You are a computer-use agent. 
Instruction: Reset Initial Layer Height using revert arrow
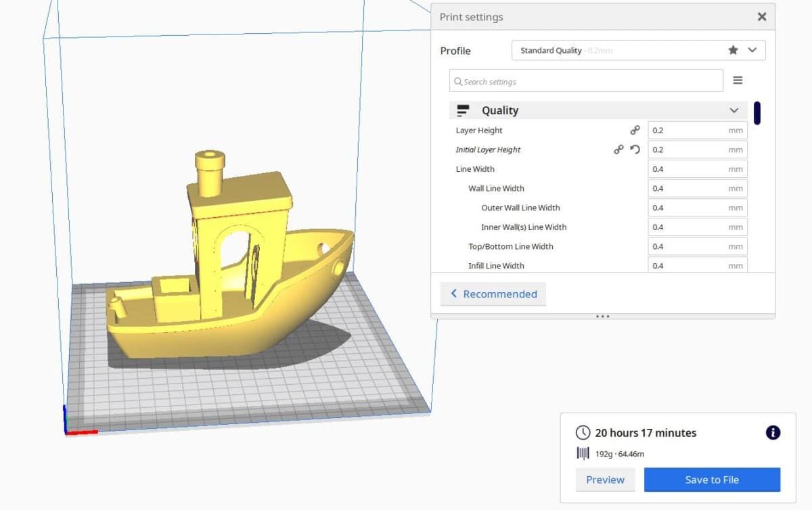click(x=635, y=149)
